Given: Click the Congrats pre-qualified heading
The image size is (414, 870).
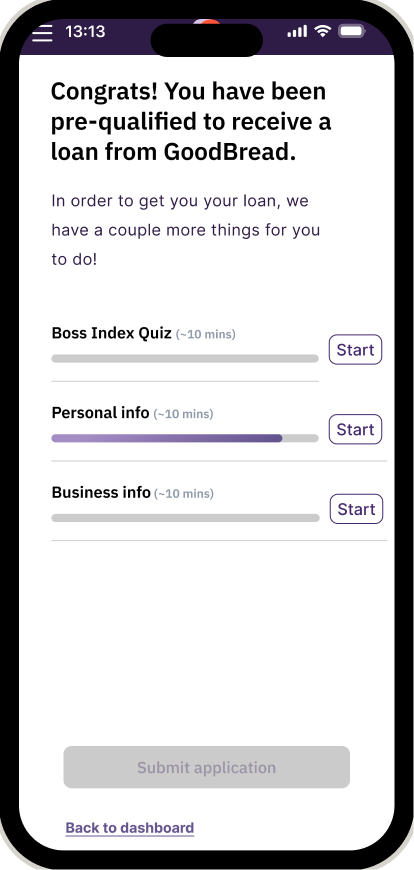Looking at the screenshot, I should click(x=191, y=122).
